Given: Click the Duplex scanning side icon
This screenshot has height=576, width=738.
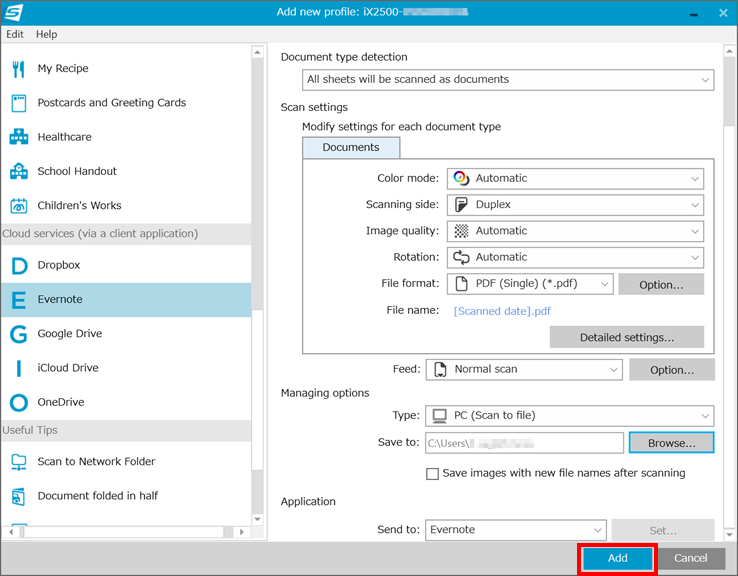Looking at the screenshot, I should (461, 205).
